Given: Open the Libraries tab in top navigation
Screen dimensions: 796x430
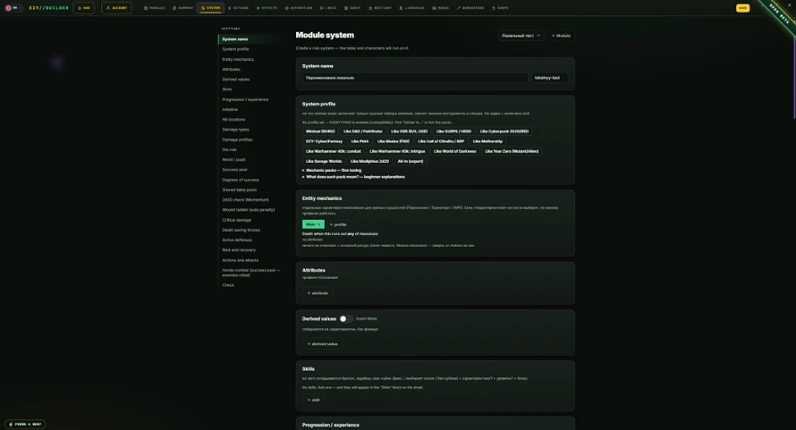Looking at the screenshot, I should (x=412, y=8).
